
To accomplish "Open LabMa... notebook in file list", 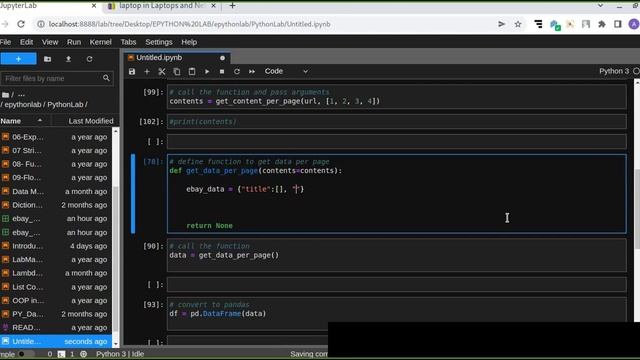I will (x=56, y=260).
